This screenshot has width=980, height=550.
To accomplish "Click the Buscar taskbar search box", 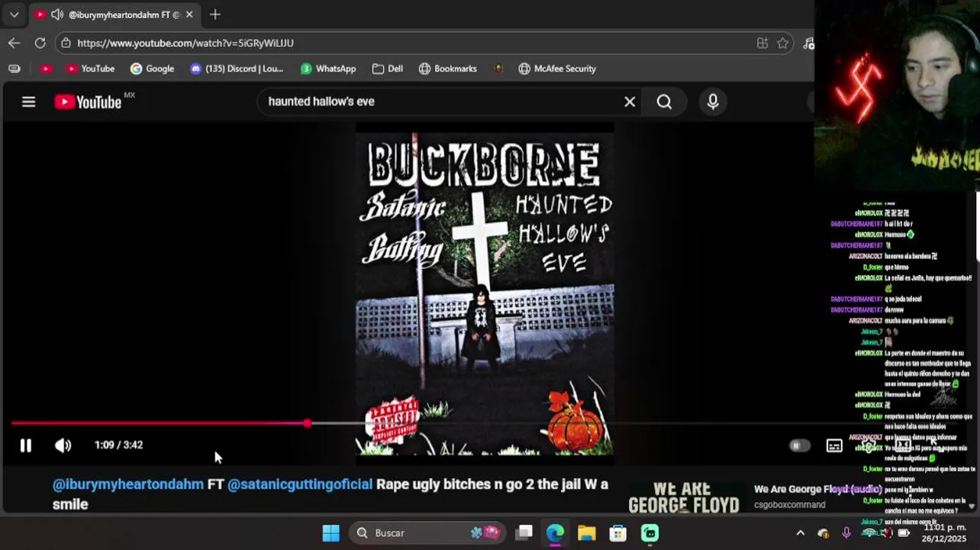I will coord(427,532).
